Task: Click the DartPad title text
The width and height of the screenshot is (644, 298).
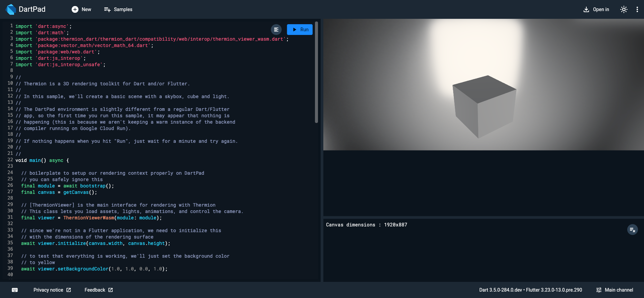Action: pyautogui.click(x=32, y=9)
